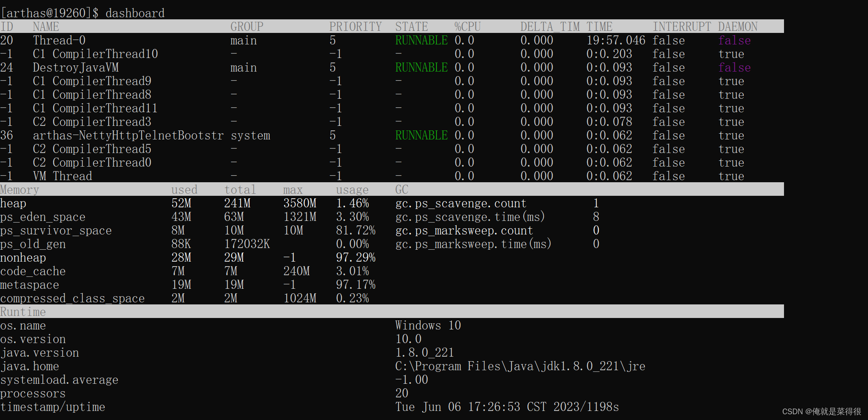
Task: Click the 'heap' memory row label
Action: coord(13,203)
